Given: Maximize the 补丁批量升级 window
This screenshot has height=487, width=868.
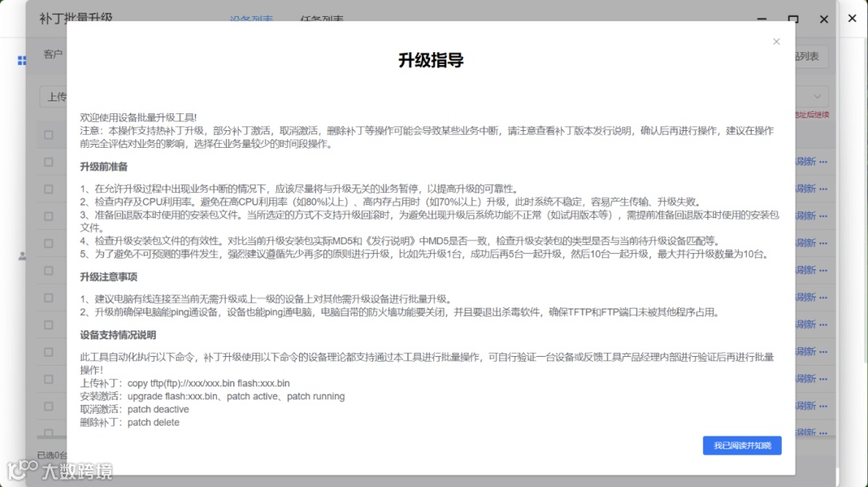Looking at the screenshot, I should click(x=792, y=18).
